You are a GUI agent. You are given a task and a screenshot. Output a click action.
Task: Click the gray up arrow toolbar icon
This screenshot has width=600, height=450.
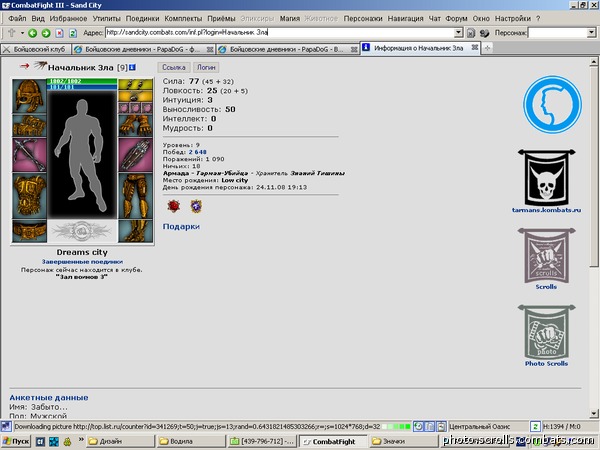point(11,33)
